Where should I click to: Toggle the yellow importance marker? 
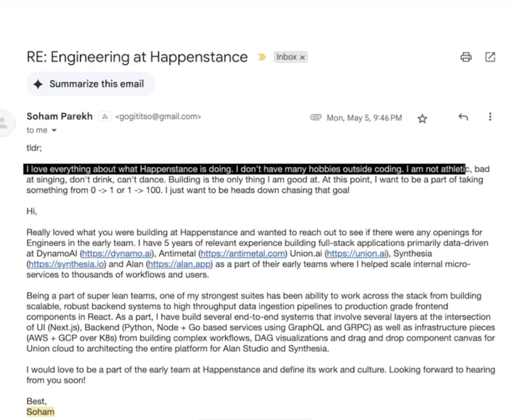point(262,57)
